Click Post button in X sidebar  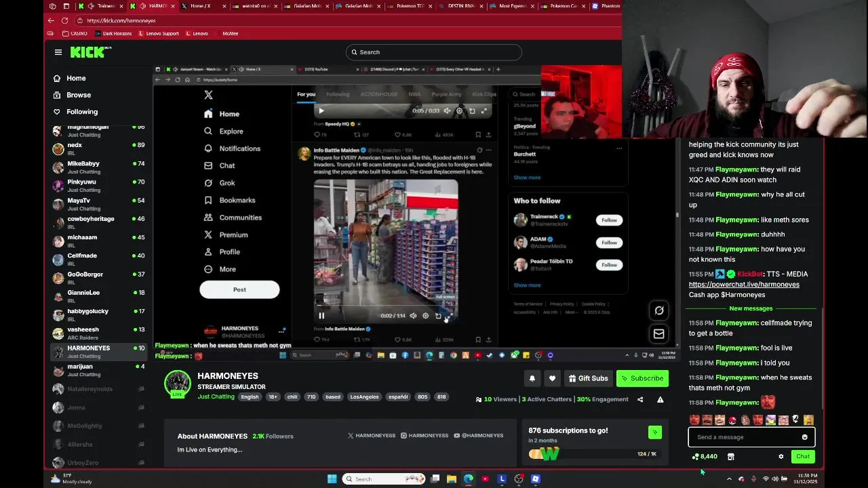point(239,289)
